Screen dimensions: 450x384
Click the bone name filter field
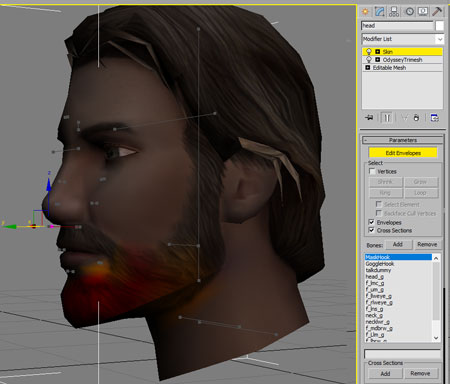coord(403,354)
